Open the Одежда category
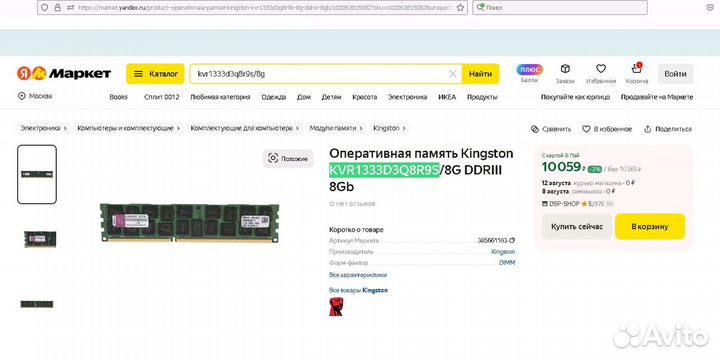The width and height of the screenshot is (720, 361). point(274,97)
